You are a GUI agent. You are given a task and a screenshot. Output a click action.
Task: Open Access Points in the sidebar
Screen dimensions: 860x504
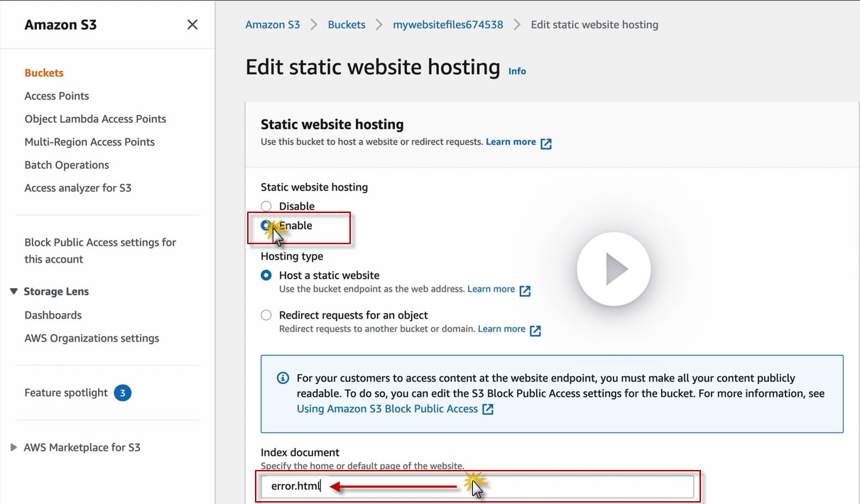[57, 96]
